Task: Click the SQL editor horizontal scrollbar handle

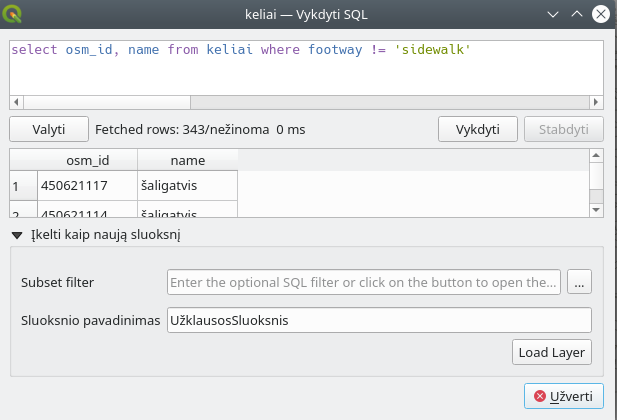Action: click(x=107, y=102)
